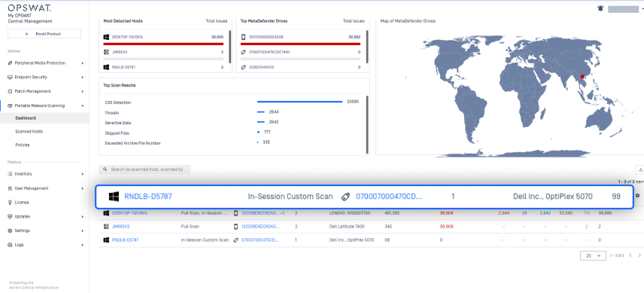This screenshot has height=293, width=644.
Task: Open JNR85X3 host link in table
Action: 120,227
